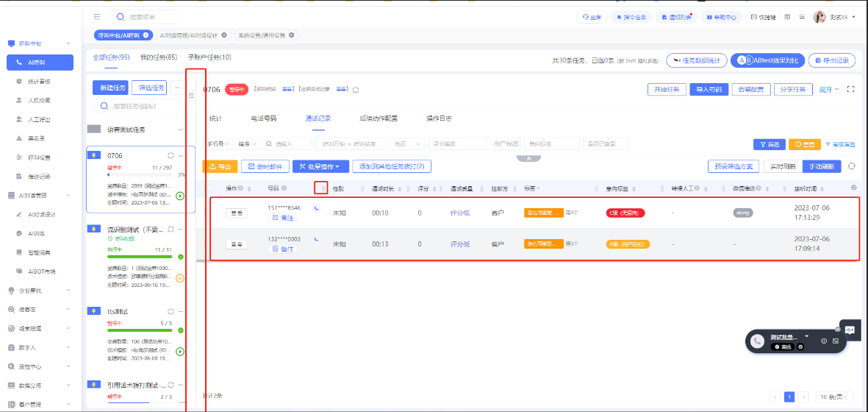Click the green play icon on task 0706
Image resolution: width=868 pixels, height=412 pixels.
180,196
